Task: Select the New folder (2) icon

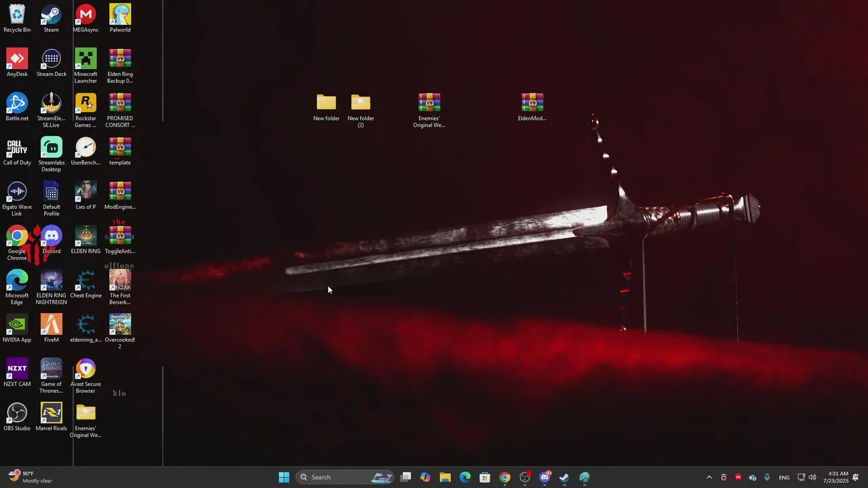Action: pyautogui.click(x=361, y=110)
